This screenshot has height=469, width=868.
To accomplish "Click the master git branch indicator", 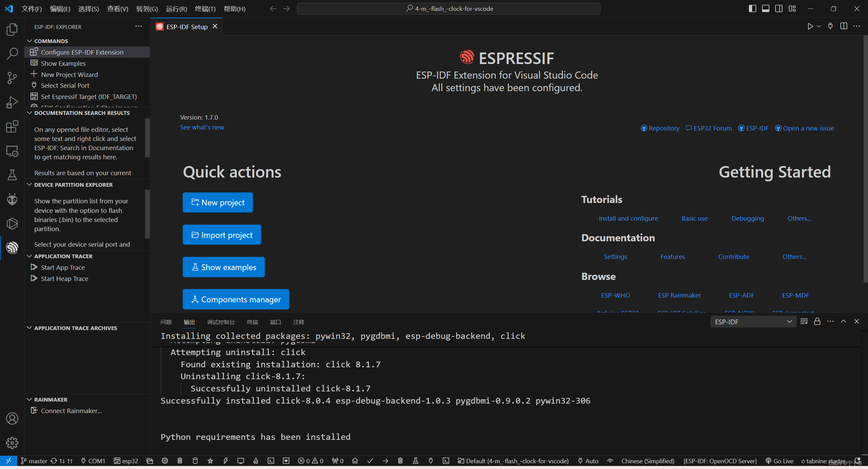I will pos(34,461).
